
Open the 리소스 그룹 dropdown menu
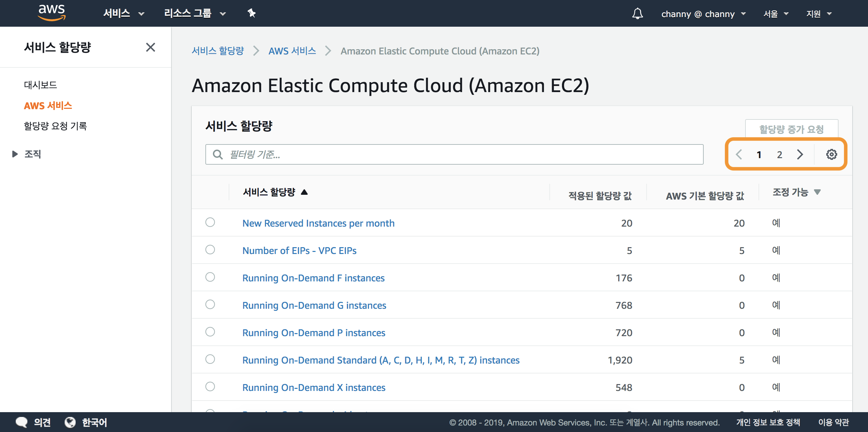(195, 13)
